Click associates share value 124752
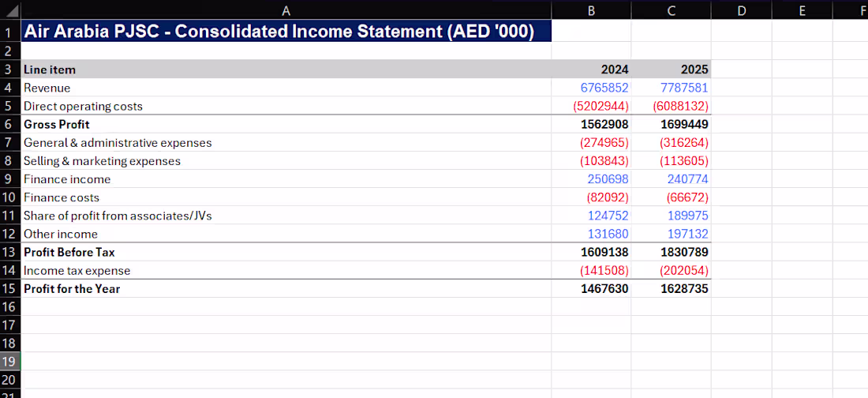This screenshot has width=868, height=398. point(591,216)
